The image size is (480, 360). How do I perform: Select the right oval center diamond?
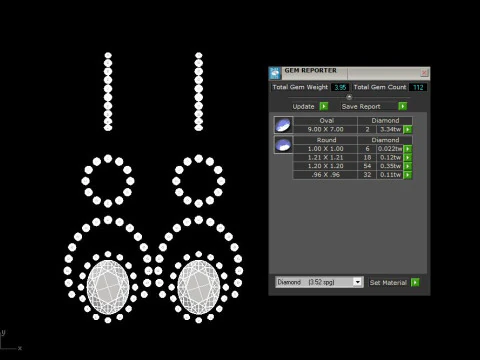tap(199, 287)
